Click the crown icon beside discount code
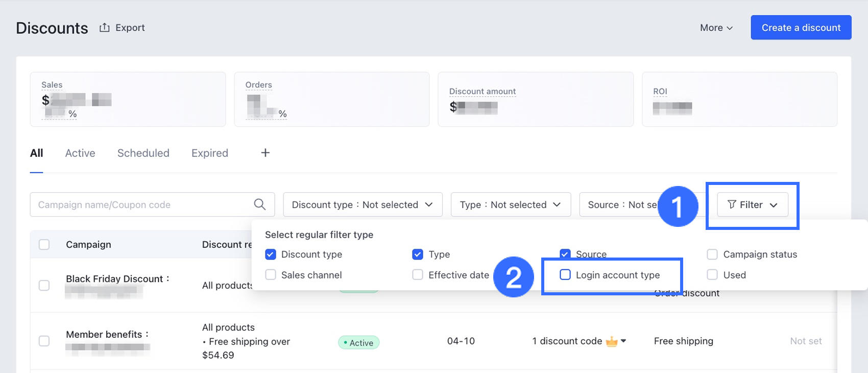This screenshot has height=373, width=868. tap(611, 341)
